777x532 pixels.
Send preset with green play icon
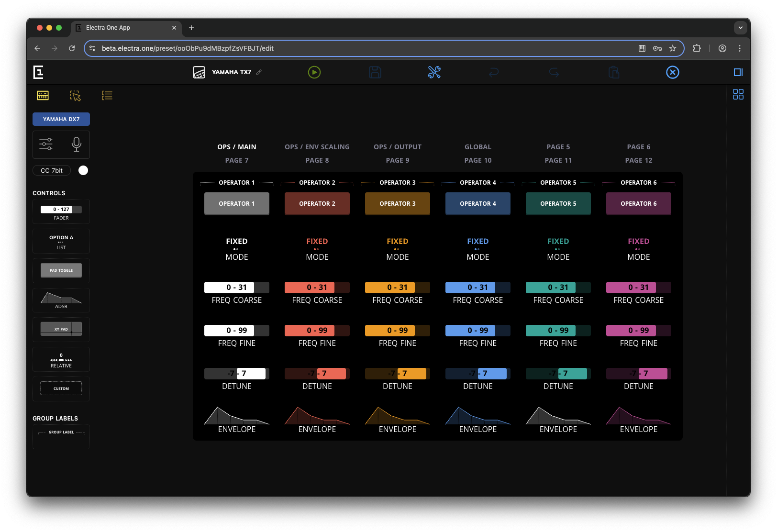click(314, 72)
